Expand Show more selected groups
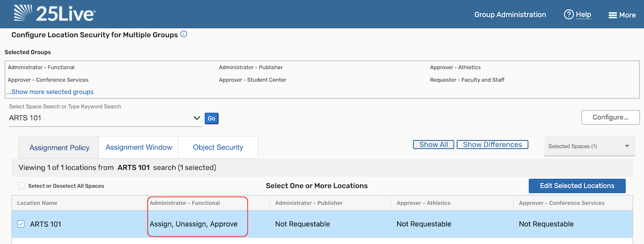This screenshot has width=644, height=244. (51, 92)
